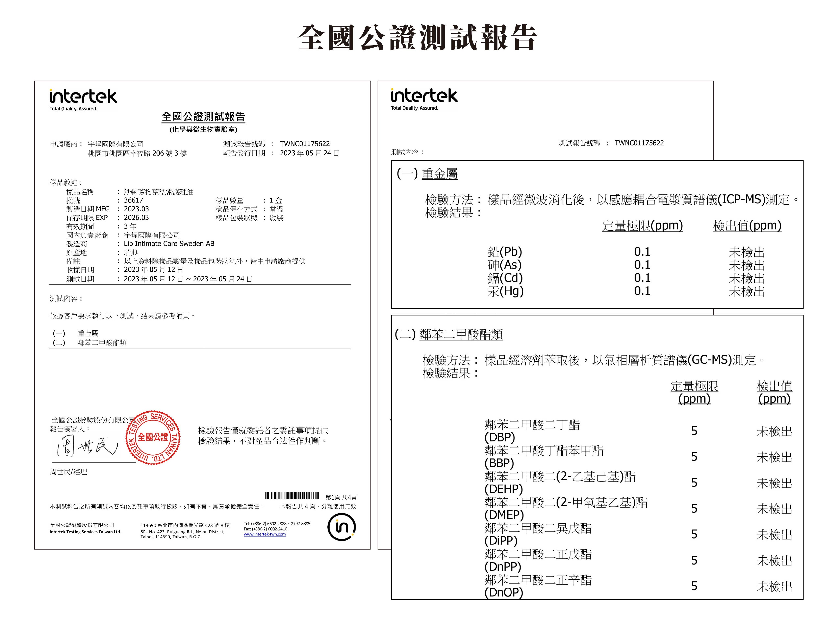The width and height of the screenshot is (840, 634).
Task: Click the 鄰苯二甲酸二異戊酯 (DiPP) row label
Action: coord(538,534)
